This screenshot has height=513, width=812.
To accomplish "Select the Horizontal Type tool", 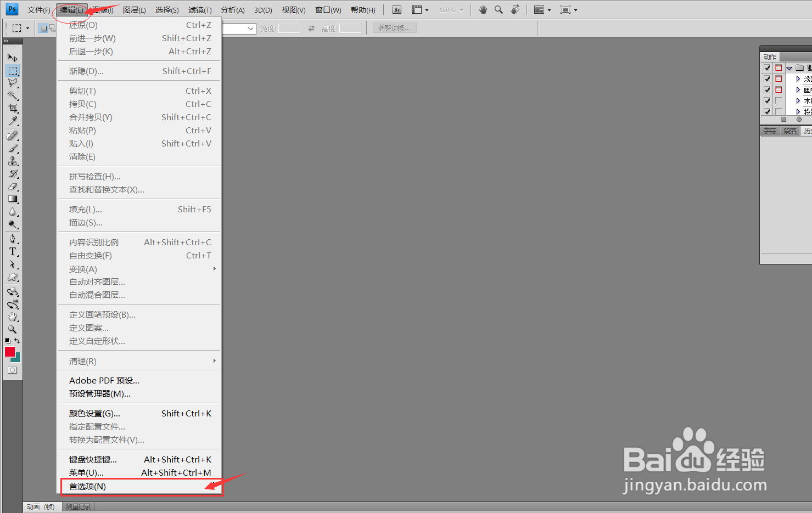I will [12, 251].
